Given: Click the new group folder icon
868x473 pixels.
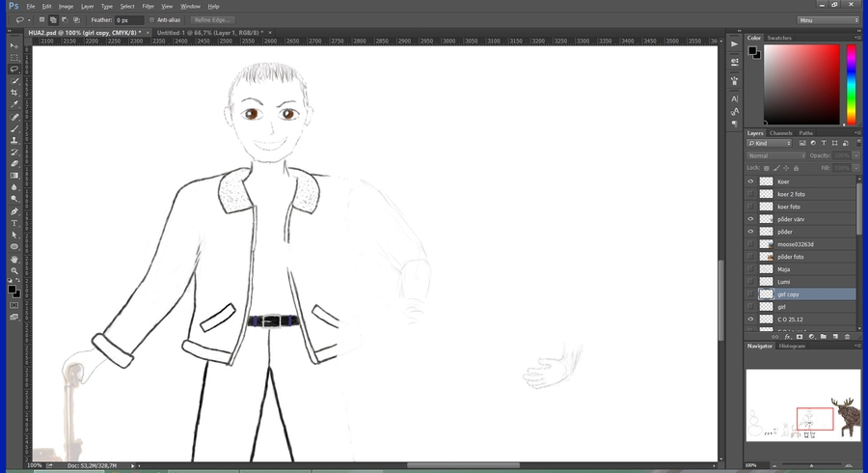Looking at the screenshot, I should (824, 337).
